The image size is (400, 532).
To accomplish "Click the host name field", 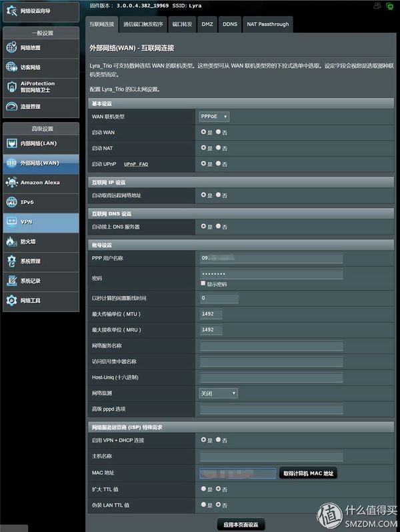I will [271, 456].
